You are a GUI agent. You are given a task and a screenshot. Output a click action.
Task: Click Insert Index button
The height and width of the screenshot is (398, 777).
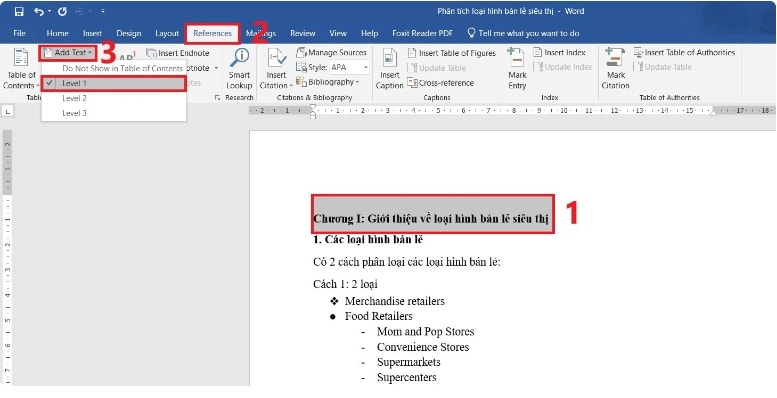tap(559, 53)
